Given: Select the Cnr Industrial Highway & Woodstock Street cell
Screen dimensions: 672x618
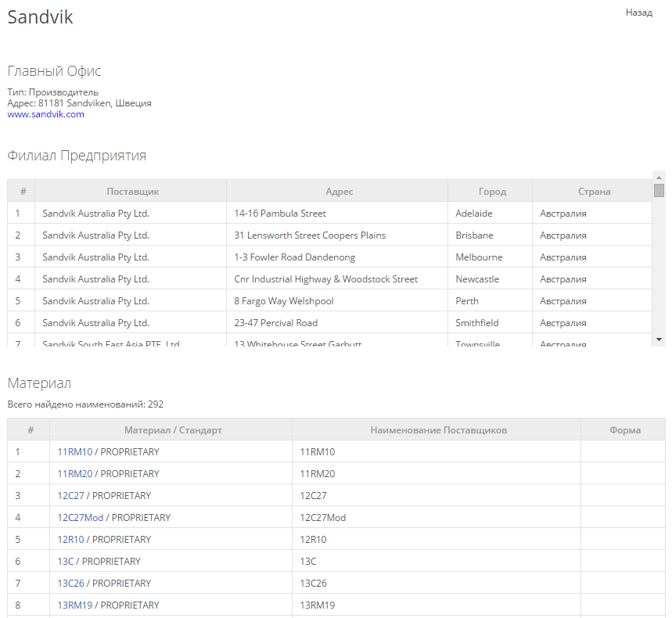Looking at the screenshot, I should pos(337,278).
